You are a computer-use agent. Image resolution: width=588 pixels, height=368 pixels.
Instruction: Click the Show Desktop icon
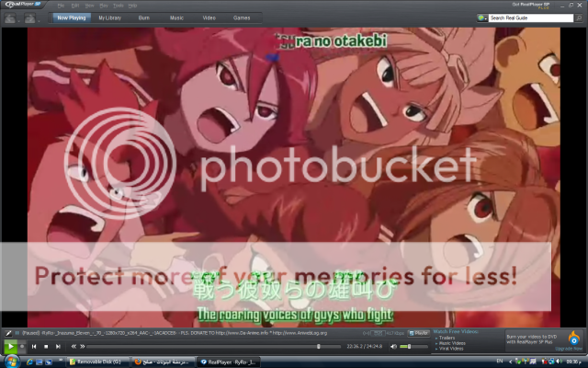point(39,362)
